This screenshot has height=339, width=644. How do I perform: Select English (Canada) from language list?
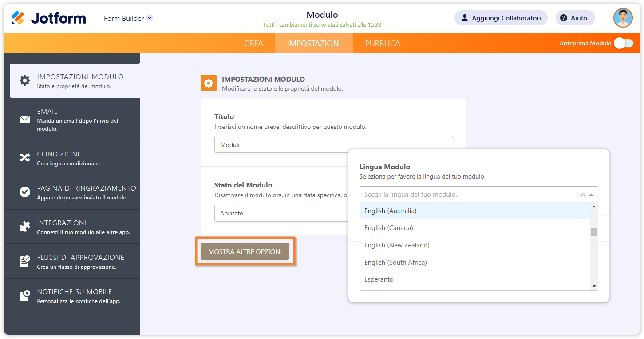[389, 228]
